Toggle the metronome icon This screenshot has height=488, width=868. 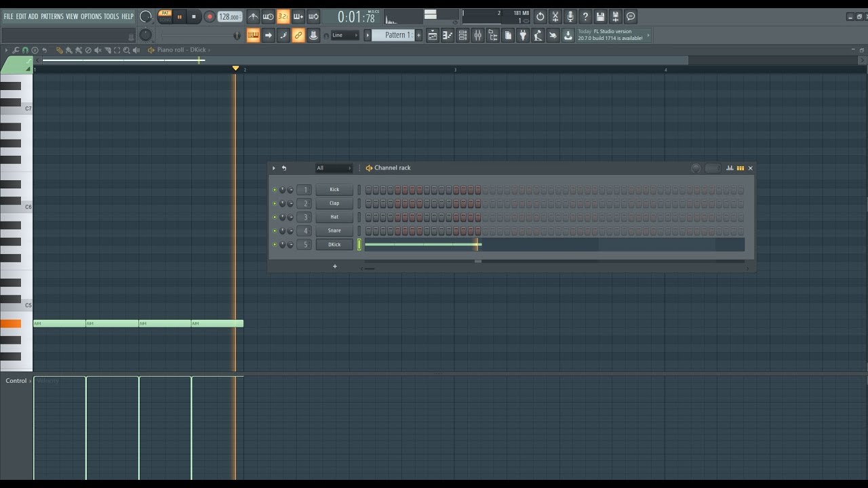coord(253,16)
